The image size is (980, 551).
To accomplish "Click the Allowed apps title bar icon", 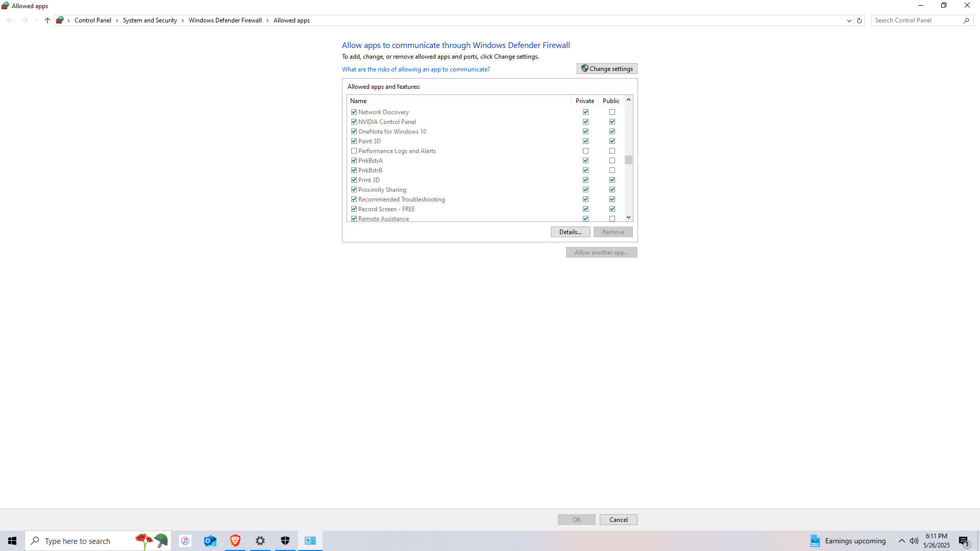I will (5, 6).
